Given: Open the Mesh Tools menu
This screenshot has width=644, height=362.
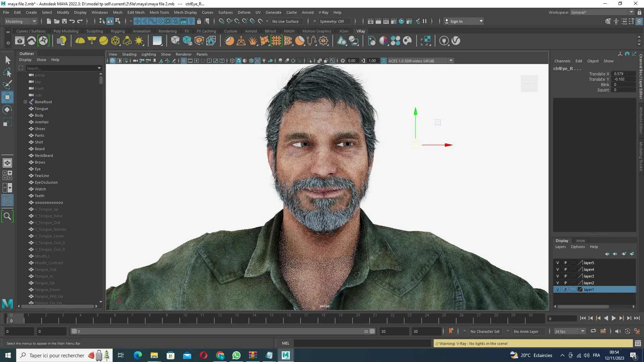Looking at the screenshot, I should [159, 12].
